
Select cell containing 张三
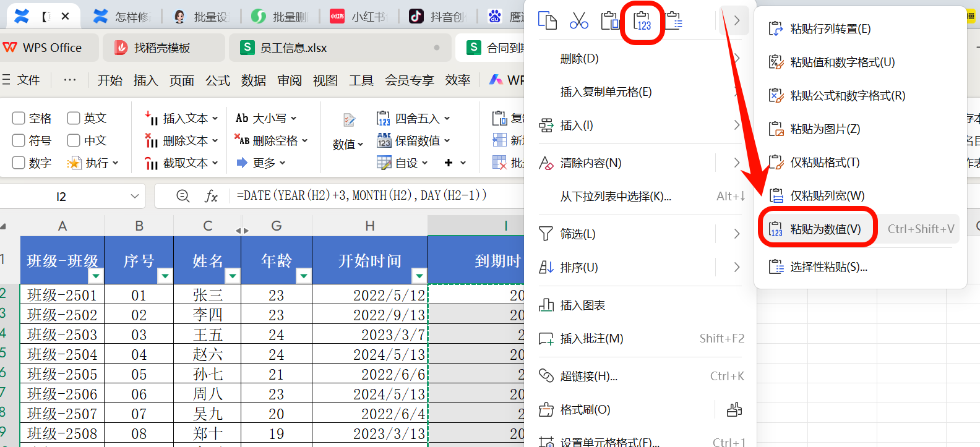(x=207, y=295)
